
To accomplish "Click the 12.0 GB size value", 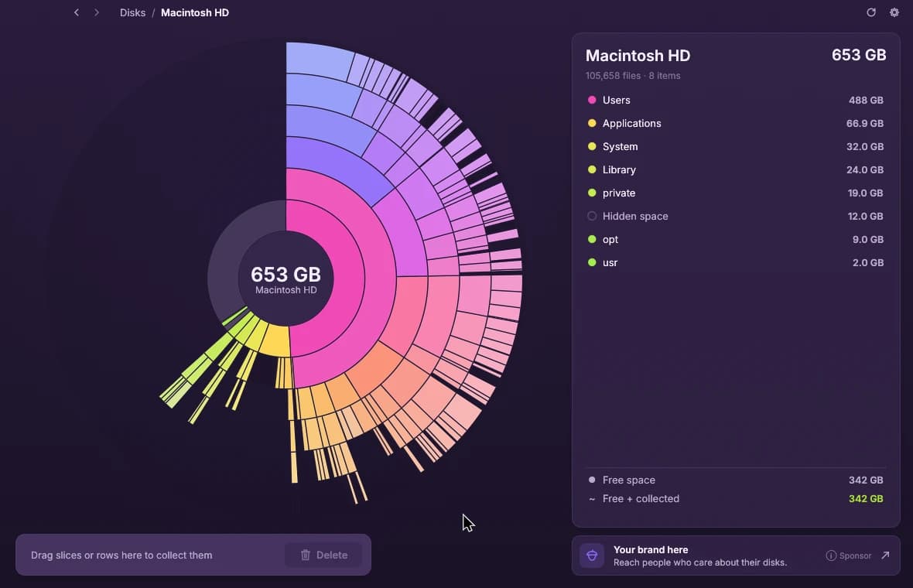I will tap(865, 216).
